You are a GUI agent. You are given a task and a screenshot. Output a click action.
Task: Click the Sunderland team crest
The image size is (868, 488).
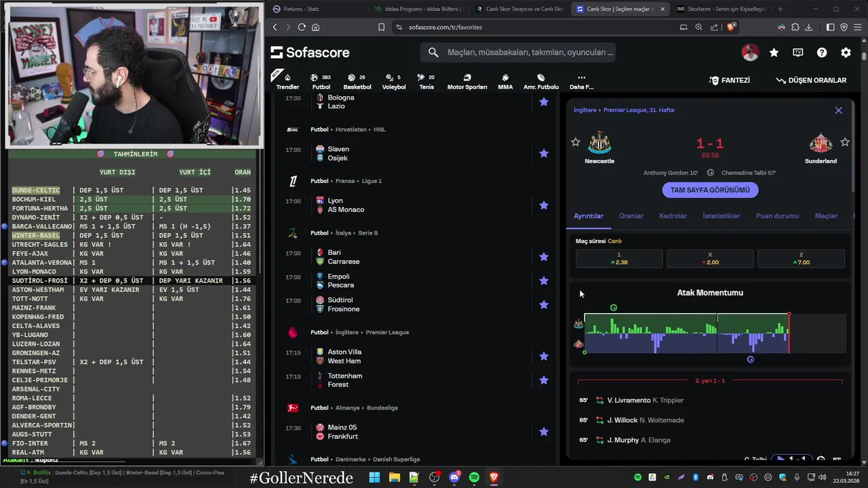tap(821, 143)
